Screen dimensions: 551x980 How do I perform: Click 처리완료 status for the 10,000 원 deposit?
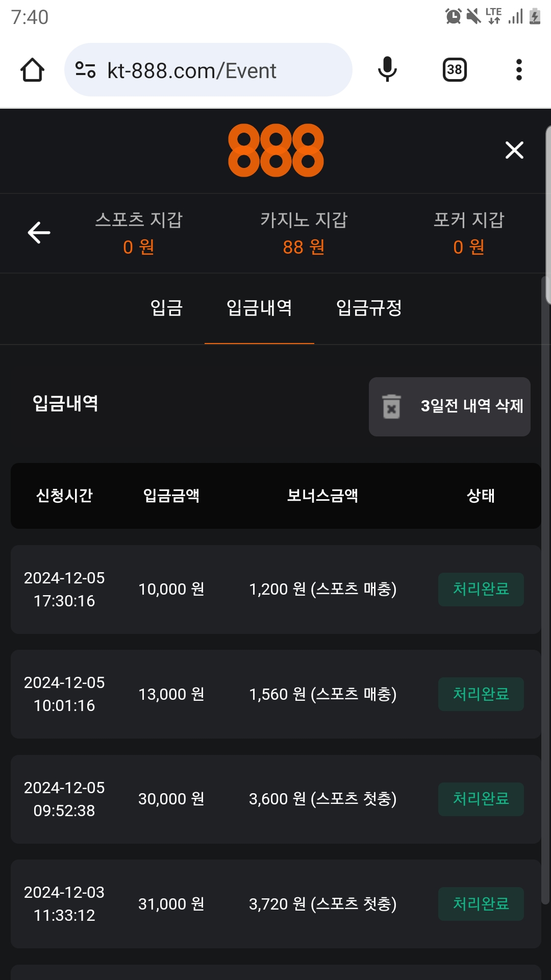tap(481, 590)
